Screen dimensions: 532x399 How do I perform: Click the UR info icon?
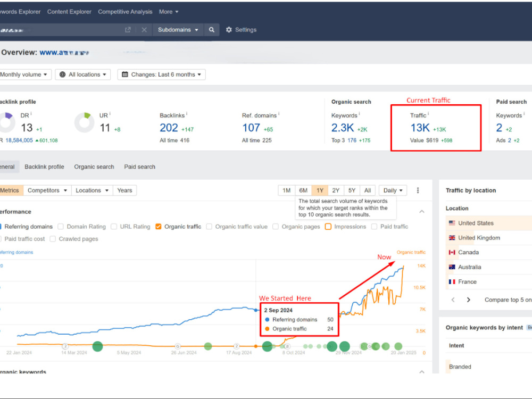110,114
